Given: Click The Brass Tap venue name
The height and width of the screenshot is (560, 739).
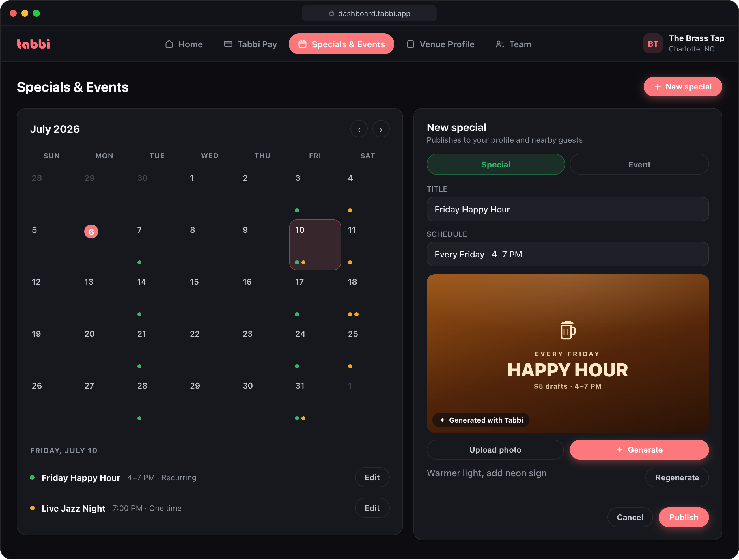Looking at the screenshot, I should tap(697, 38).
